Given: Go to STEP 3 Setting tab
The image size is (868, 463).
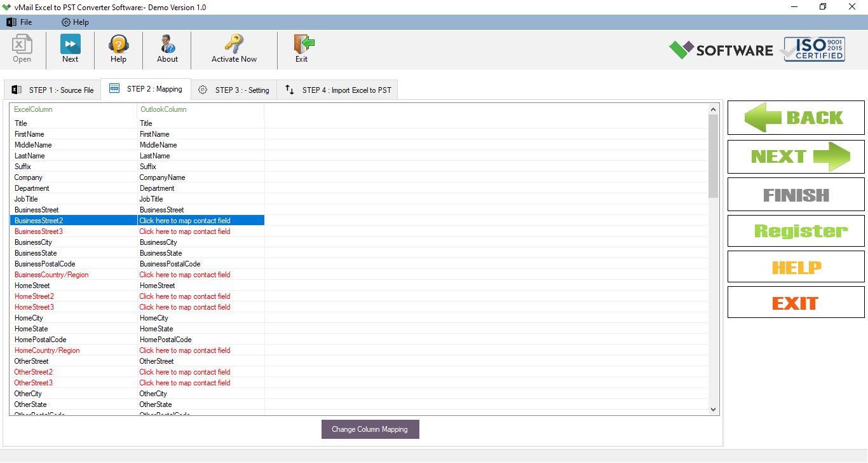Looking at the screenshot, I should tap(234, 90).
